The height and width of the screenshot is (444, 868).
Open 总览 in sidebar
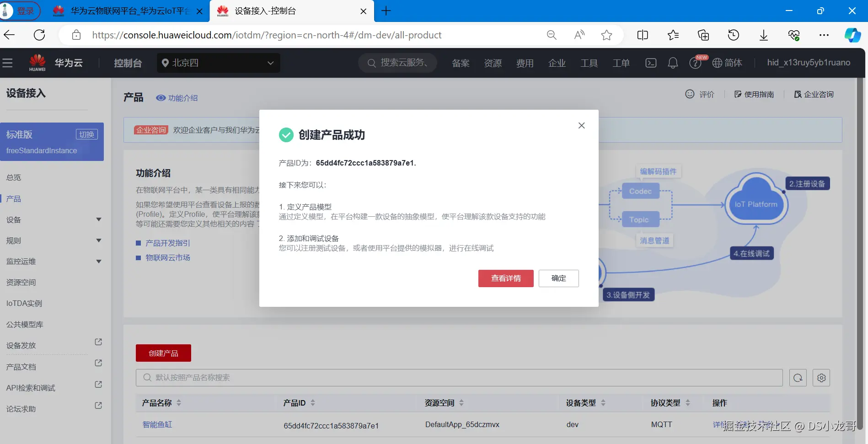pyautogui.click(x=14, y=177)
